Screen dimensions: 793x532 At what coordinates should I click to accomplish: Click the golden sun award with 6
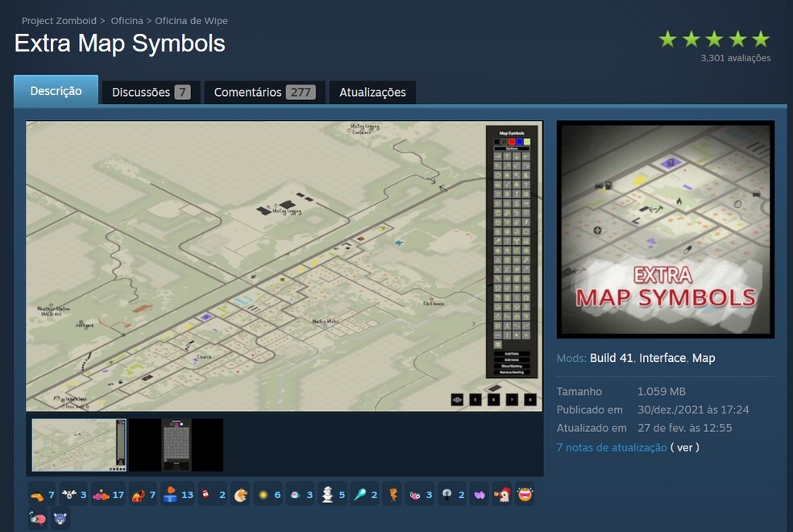pos(268,495)
